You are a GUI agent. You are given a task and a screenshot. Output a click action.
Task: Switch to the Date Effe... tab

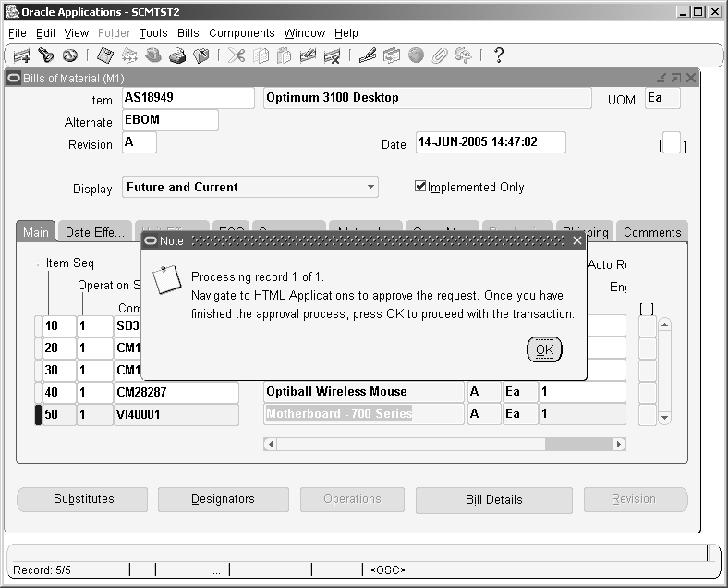(x=95, y=232)
